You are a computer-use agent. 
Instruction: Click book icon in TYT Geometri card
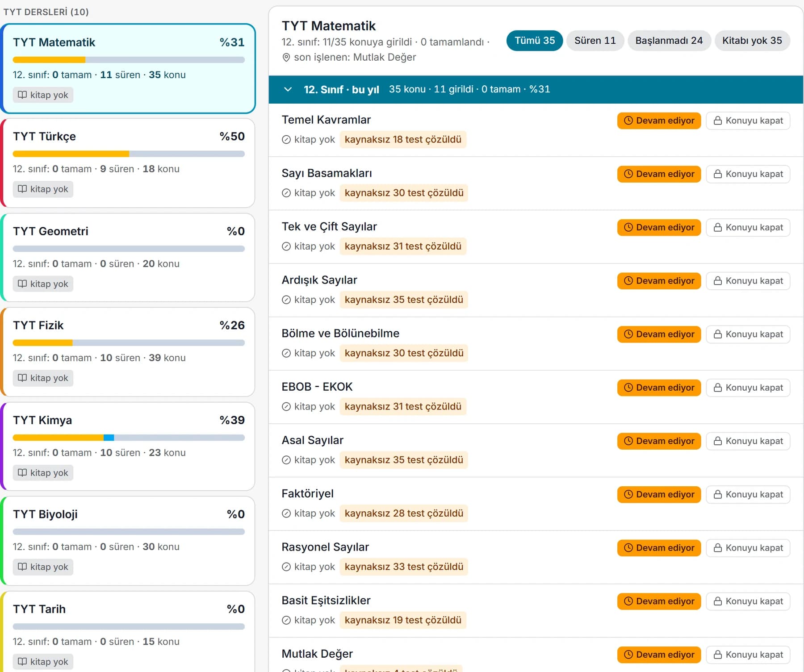pyautogui.click(x=22, y=284)
